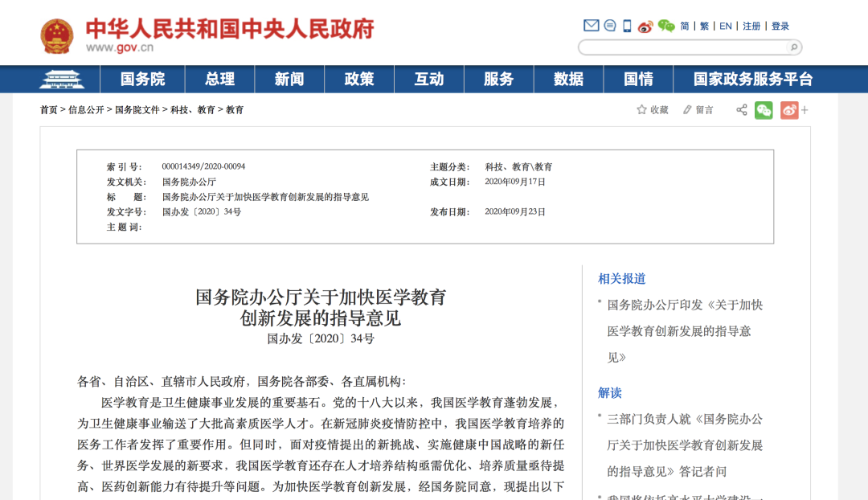Click the 相关报道 heading
The image size is (868, 500).
click(x=621, y=278)
